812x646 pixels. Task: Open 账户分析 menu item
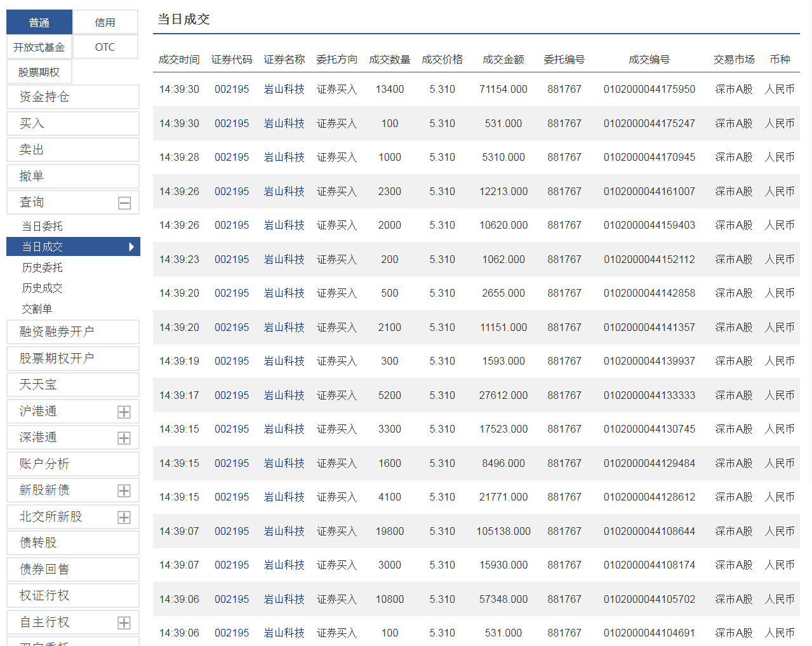[73, 464]
